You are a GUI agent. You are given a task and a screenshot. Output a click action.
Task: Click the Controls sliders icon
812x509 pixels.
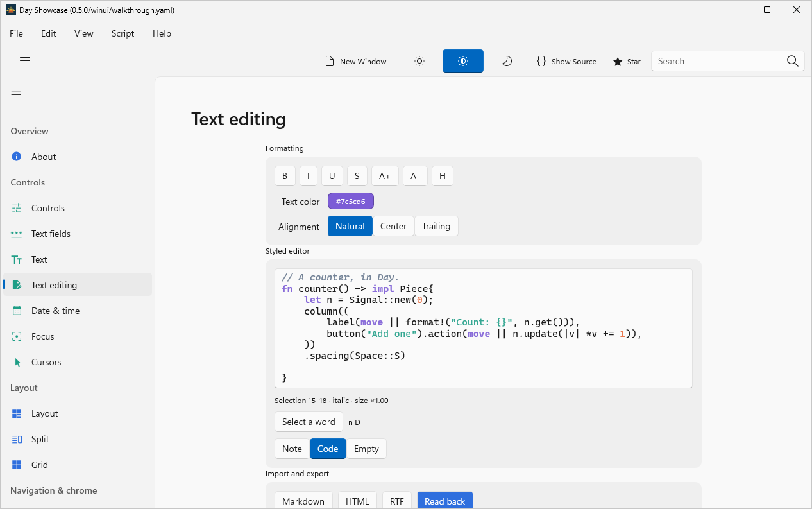coord(17,208)
